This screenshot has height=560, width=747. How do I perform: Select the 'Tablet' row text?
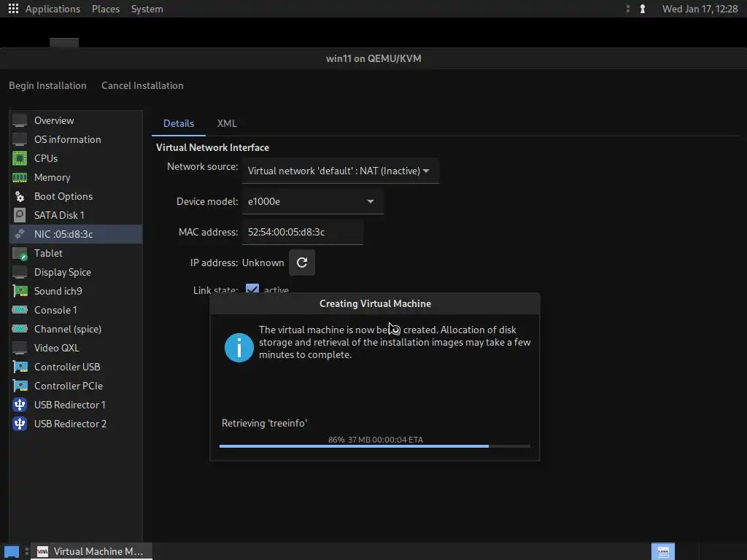point(48,253)
